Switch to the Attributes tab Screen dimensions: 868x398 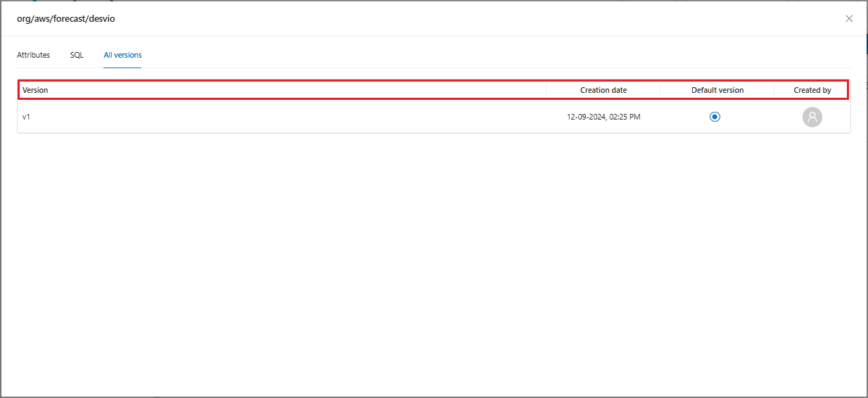coord(33,55)
